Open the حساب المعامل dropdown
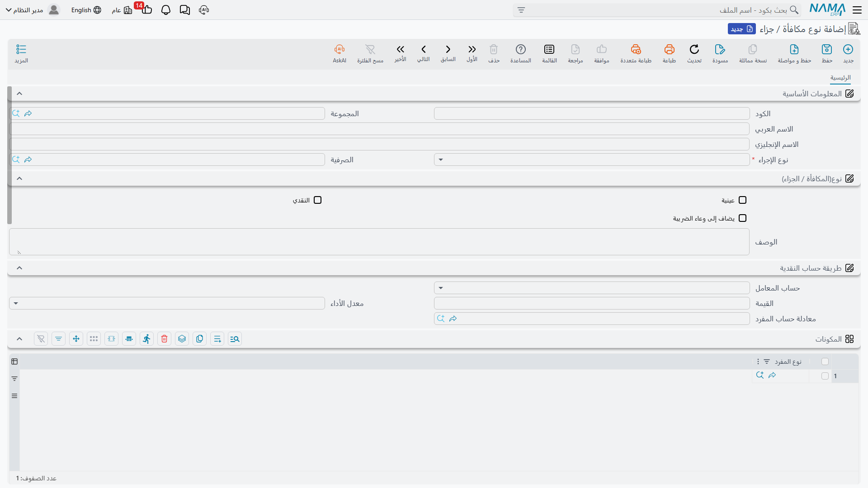The width and height of the screenshot is (868, 488). [x=592, y=288]
